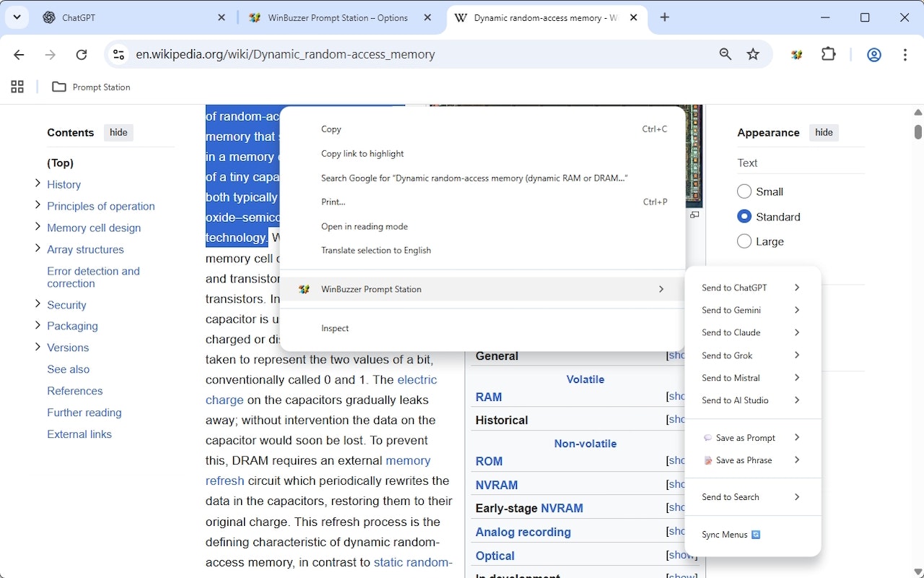Image resolution: width=924 pixels, height=578 pixels.
Task: Open the Prompt Station bookmark folder
Action: coord(92,87)
